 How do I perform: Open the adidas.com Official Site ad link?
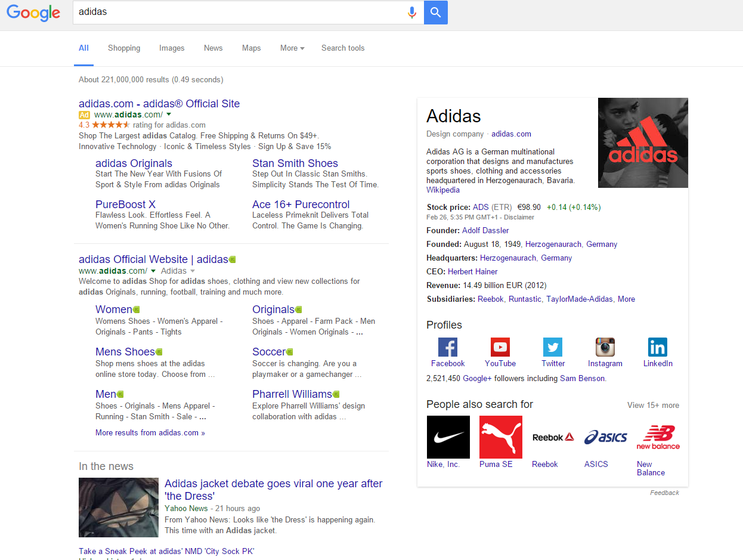click(159, 104)
